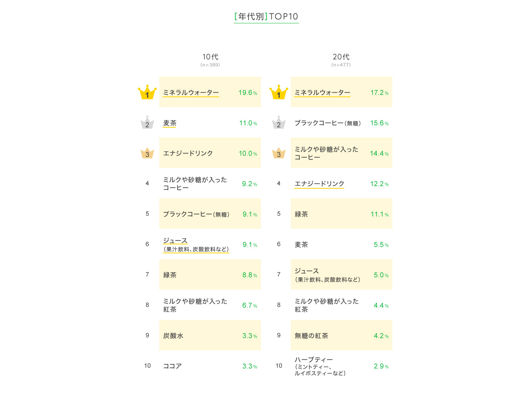Select the 20代 column header
Screen dimensions: 532x394
341,57
